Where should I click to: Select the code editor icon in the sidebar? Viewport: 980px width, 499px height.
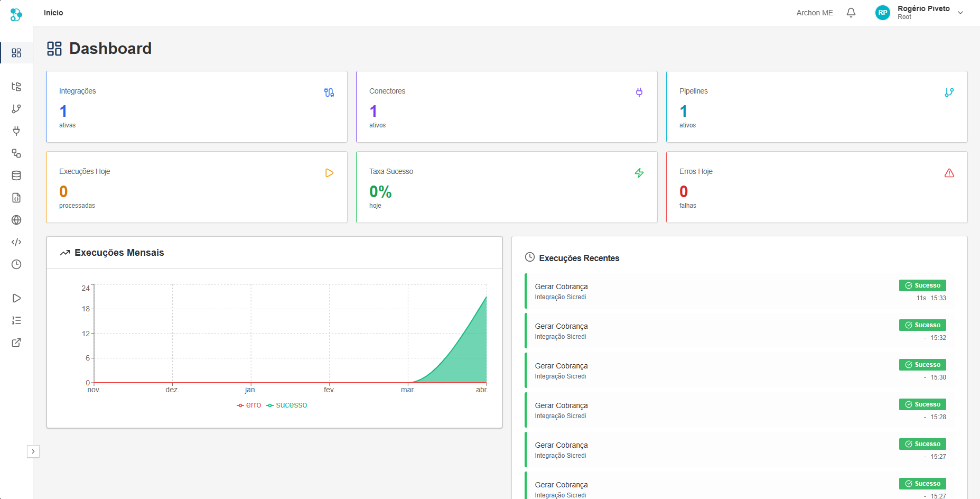point(16,242)
